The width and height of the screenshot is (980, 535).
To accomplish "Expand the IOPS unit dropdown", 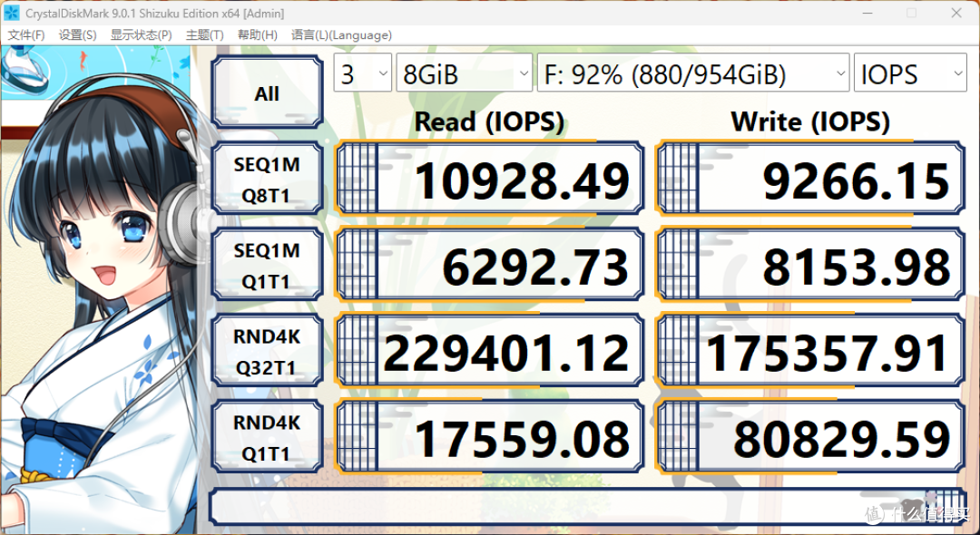I will [910, 73].
